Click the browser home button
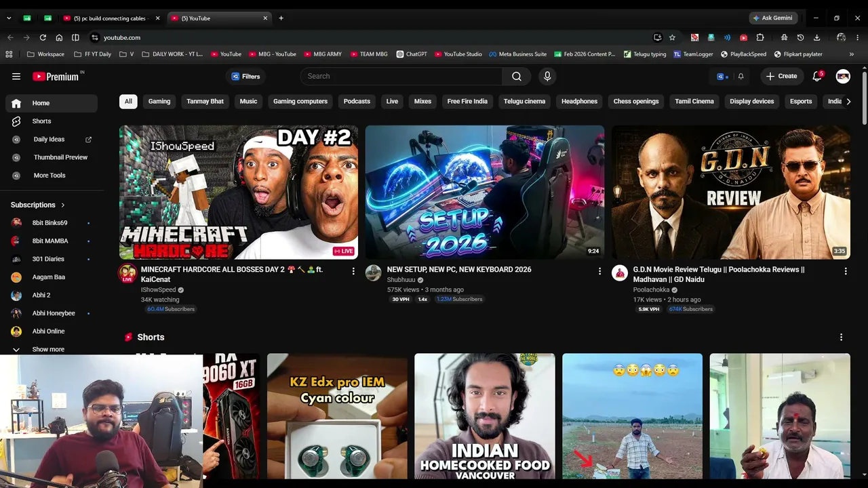 point(59,37)
